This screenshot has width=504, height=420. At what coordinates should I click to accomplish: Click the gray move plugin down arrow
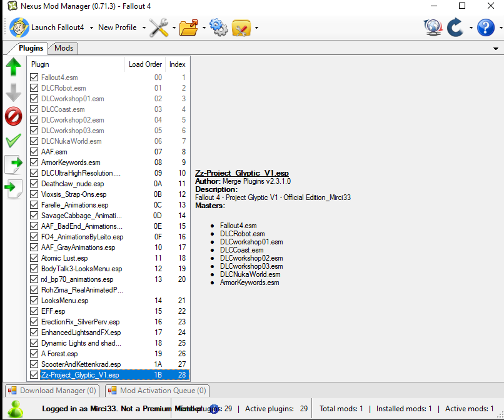13,92
